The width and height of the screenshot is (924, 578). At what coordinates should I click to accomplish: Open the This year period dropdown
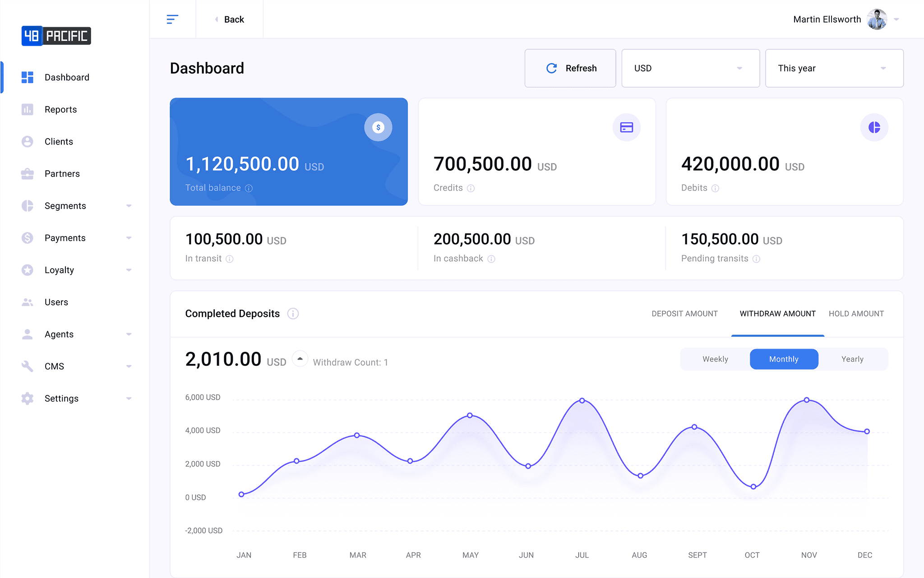[x=834, y=68]
